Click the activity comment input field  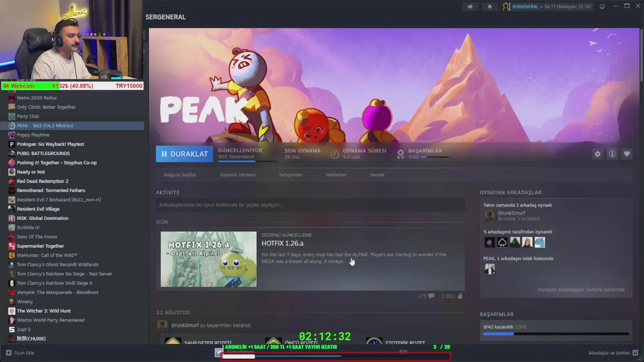[x=310, y=205]
